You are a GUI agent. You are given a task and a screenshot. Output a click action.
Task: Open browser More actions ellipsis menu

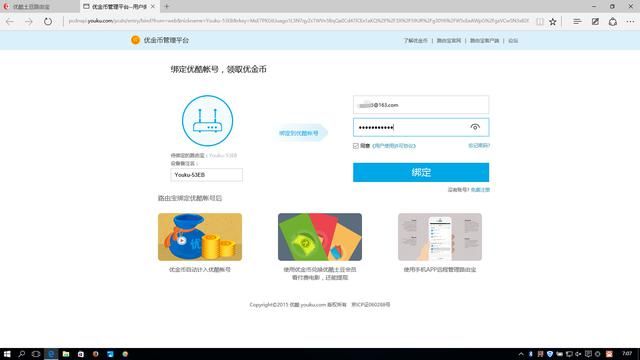pos(630,22)
